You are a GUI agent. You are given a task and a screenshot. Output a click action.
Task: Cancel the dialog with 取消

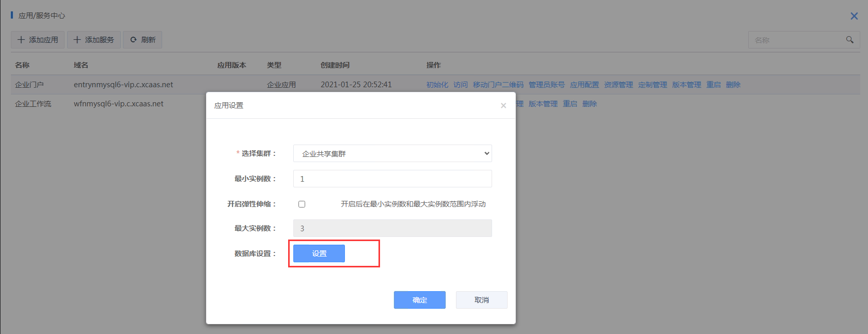[481, 300]
